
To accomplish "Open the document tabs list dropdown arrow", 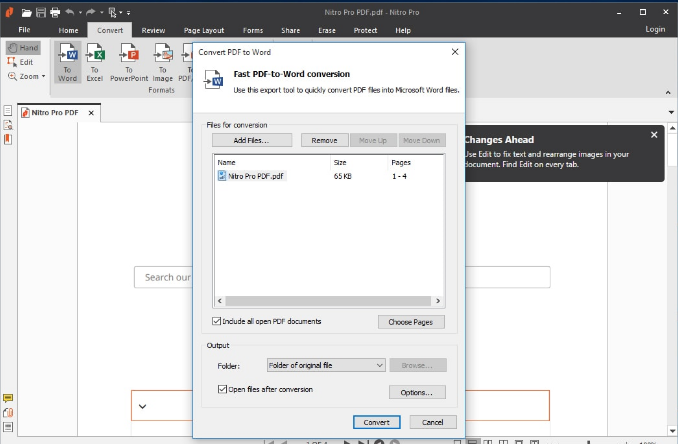I will pos(671,112).
